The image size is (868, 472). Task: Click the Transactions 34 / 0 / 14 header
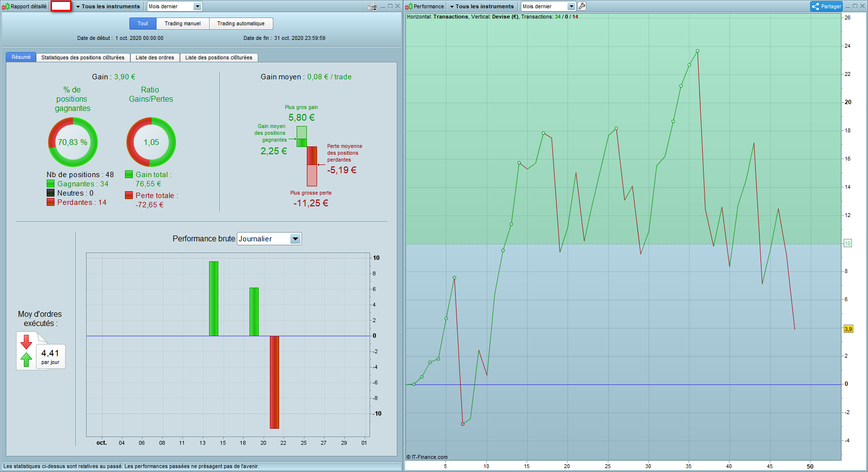coord(549,17)
